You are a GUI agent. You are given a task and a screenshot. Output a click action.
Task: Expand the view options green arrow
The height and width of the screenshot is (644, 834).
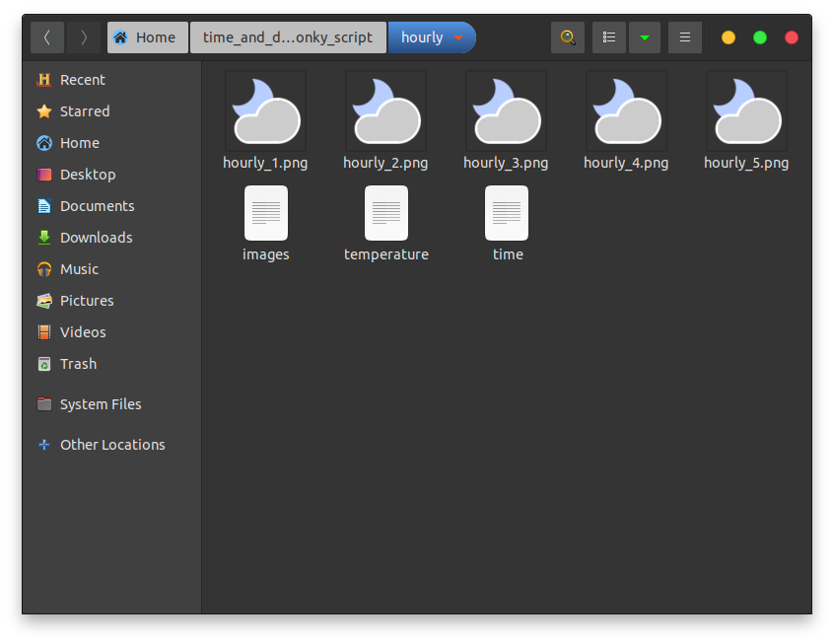tap(645, 37)
